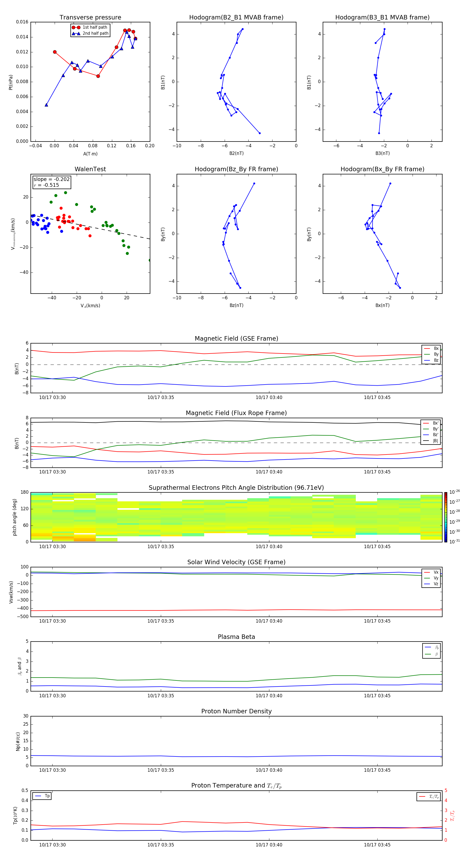Viewport: 473px width, 868px height.
Task: Click the Transverse pressure plot title
Action: point(90,17)
